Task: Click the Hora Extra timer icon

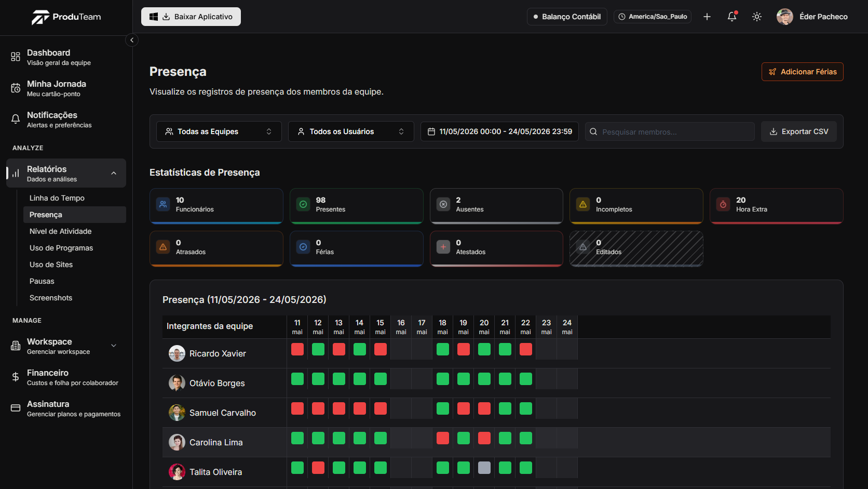Action: point(723,204)
